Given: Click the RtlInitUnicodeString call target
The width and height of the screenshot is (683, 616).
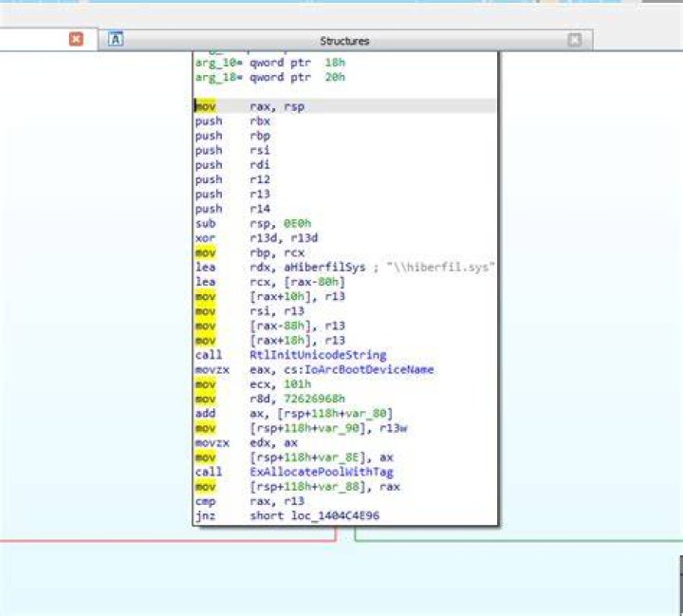Looking at the screenshot, I should (x=318, y=355).
